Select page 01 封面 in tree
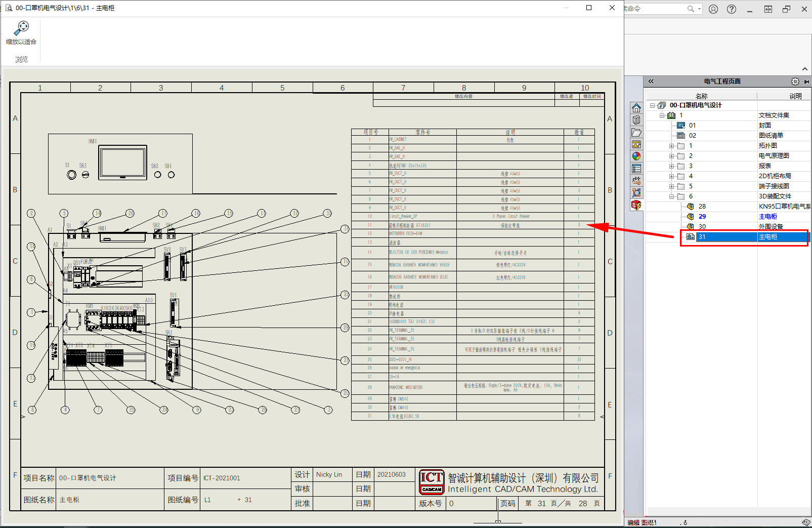The height and width of the screenshot is (528, 812). 692,126
